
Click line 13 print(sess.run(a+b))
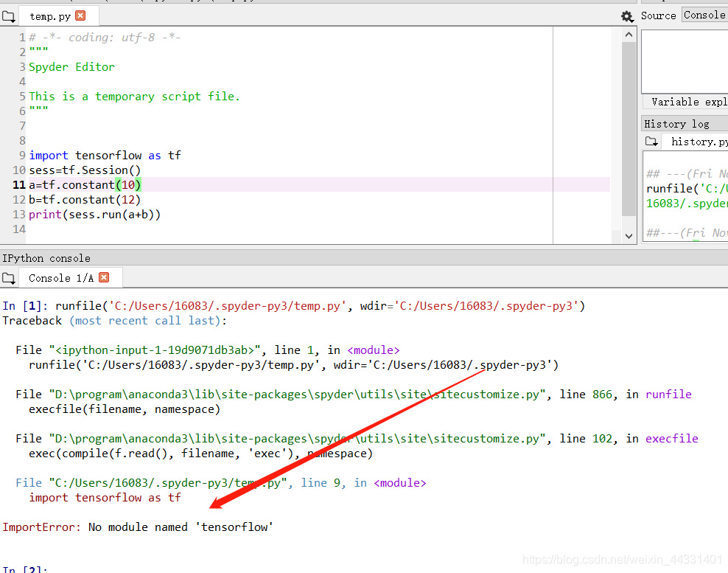tap(95, 215)
